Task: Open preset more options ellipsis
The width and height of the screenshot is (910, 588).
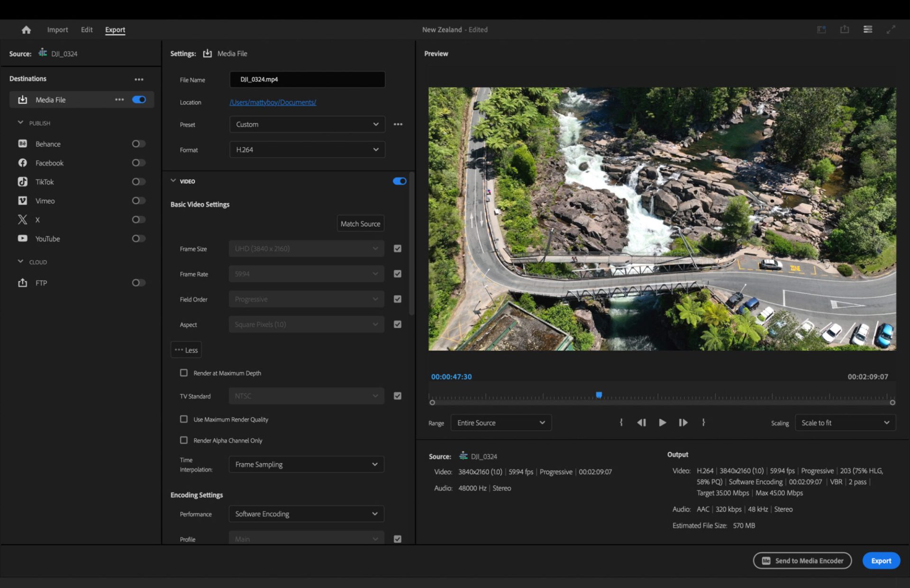Action: [398, 124]
